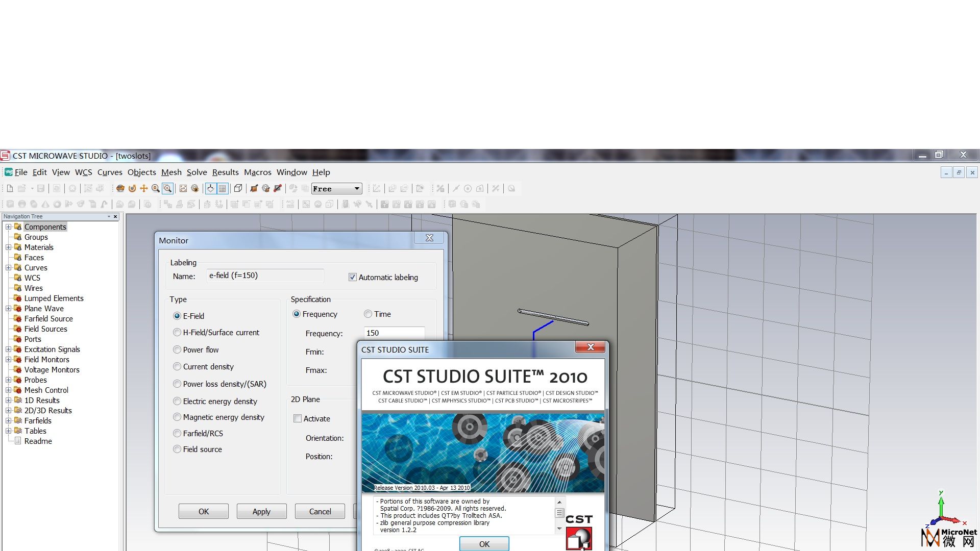Select Electric energy density option

click(177, 402)
